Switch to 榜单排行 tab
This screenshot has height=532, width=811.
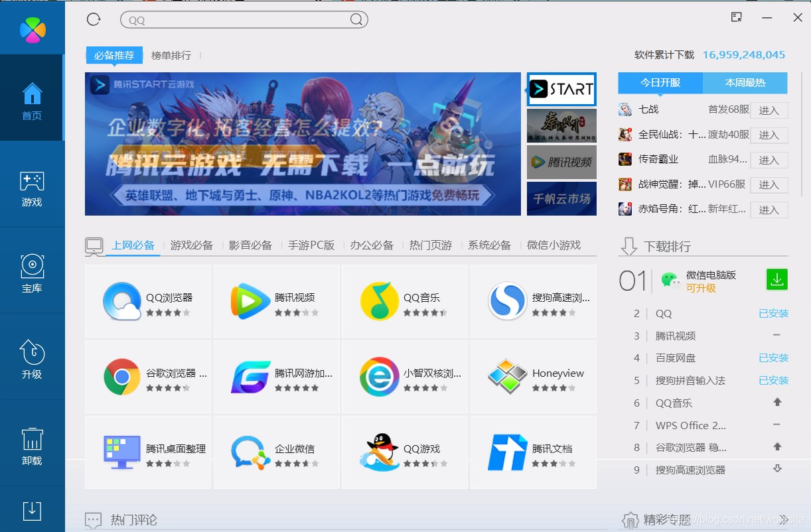pos(171,56)
